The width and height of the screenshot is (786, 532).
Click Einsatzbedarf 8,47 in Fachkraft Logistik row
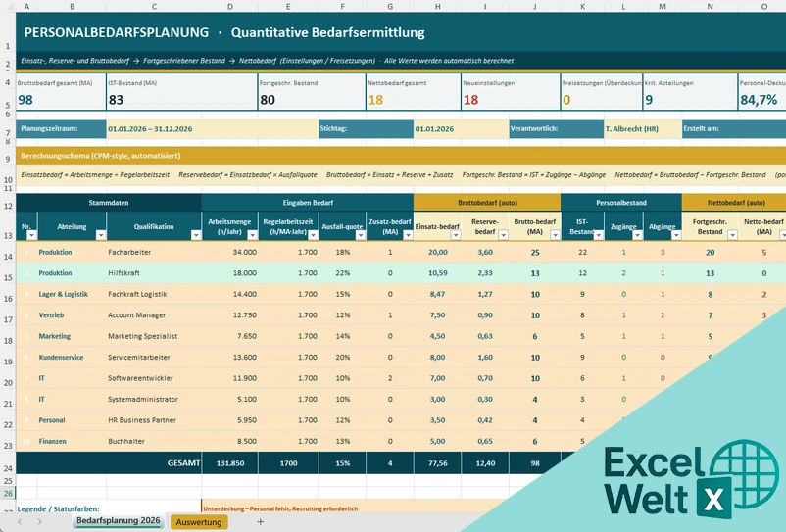pos(437,294)
